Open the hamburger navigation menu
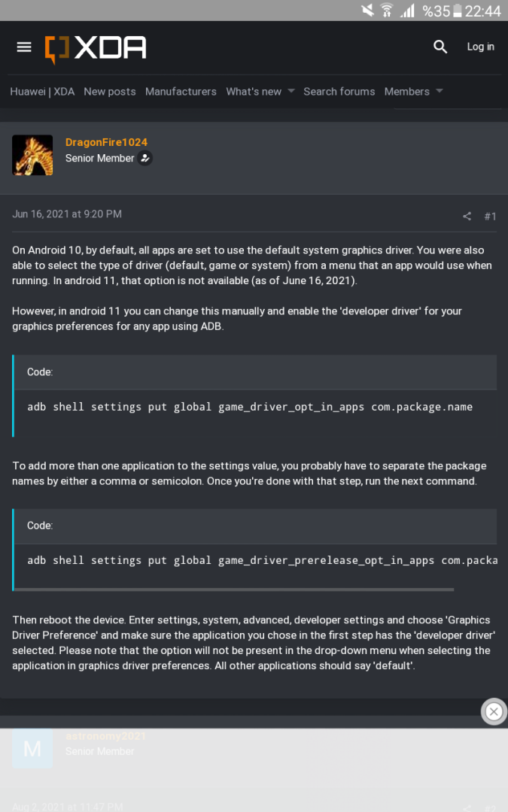Image resolution: width=508 pixels, height=812 pixels. 24,47
